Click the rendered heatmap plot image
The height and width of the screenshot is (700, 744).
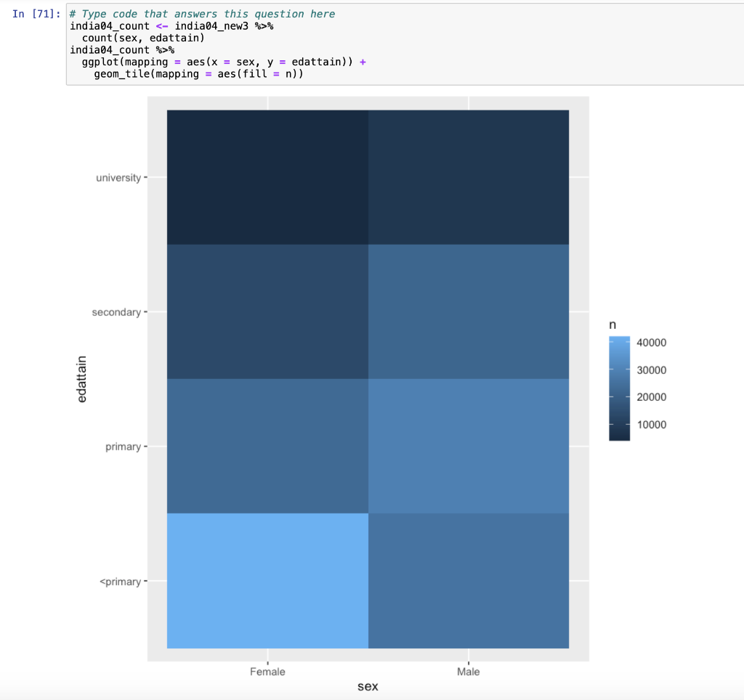tap(367, 378)
